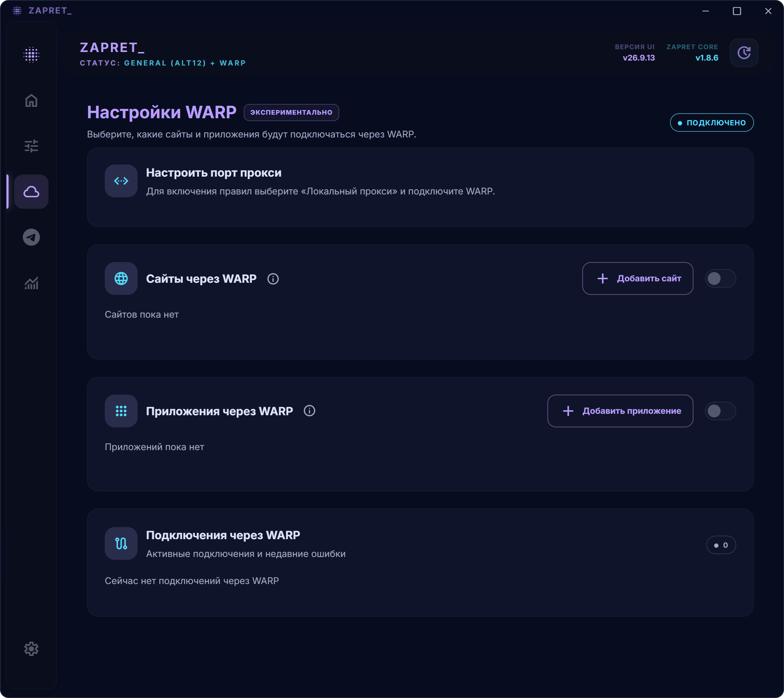Click the Подключения через WARP title

(x=223, y=535)
